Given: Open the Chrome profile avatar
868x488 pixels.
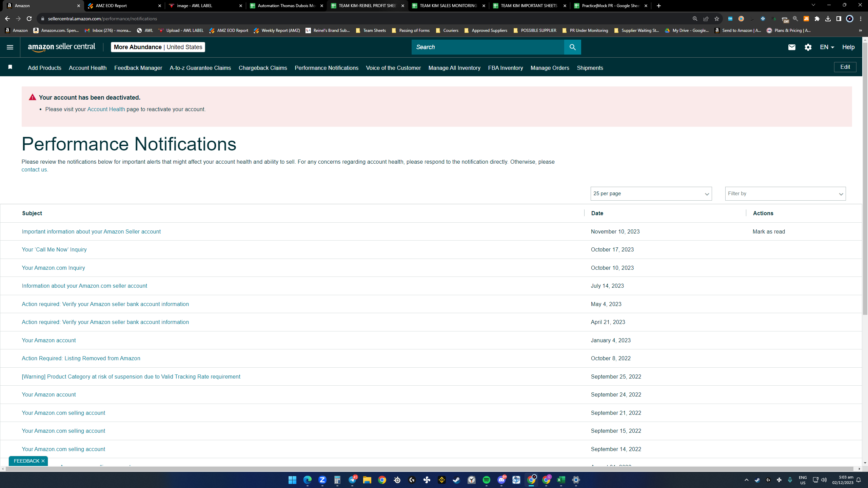Looking at the screenshot, I should pos(849,19).
